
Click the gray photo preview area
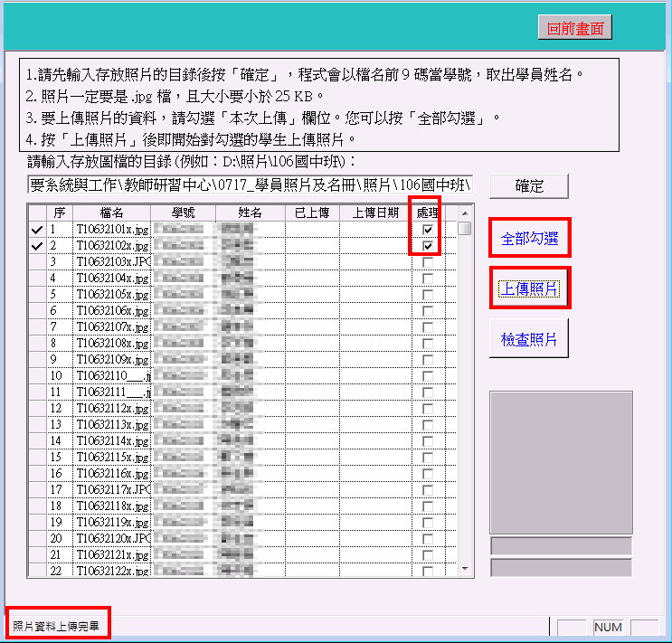pyautogui.click(x=561, y=461)
